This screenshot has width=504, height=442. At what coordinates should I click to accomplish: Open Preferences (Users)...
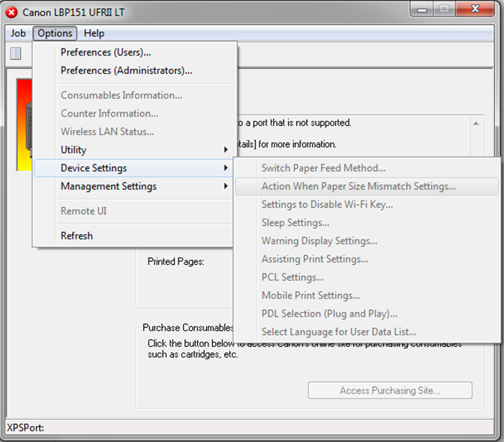(133, 52)
